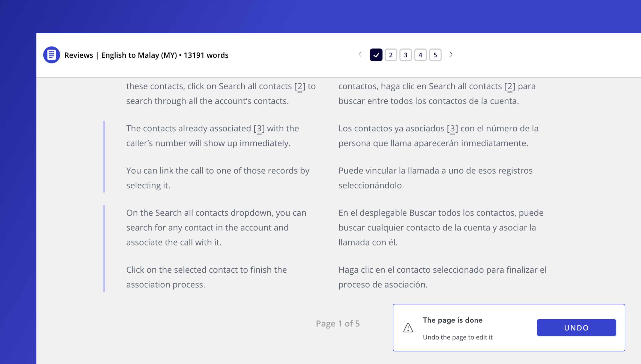The image size is (641, 364).
Task: Click tag marker [2] in English source text
Action: [x=300, y=86]
